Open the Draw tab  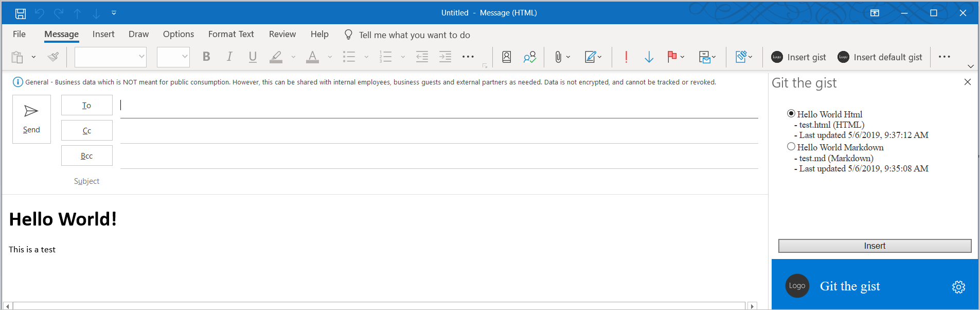[x=138, y=34]
